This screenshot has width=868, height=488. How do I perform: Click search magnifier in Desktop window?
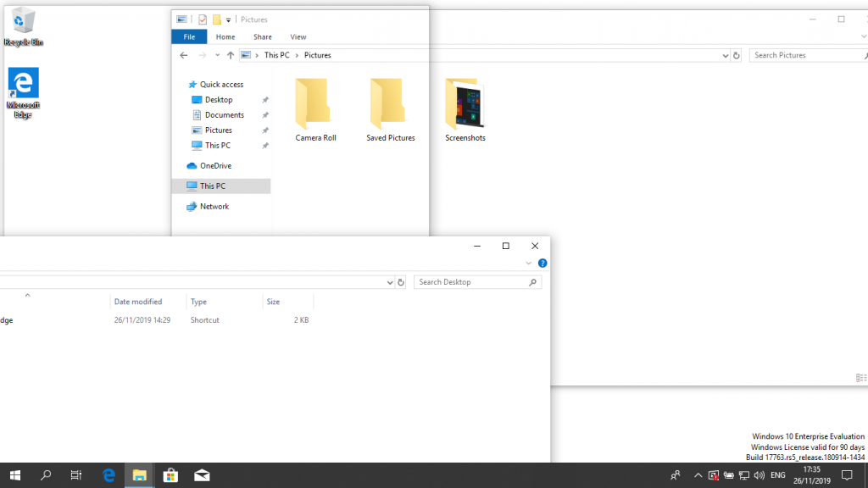tap(532, 282)
